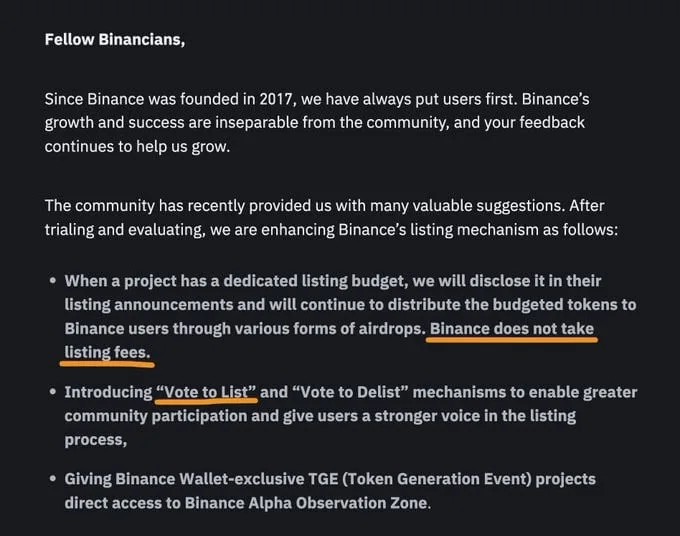The image size is (680, 536).
Task: Click the underlined "Vote to List" phrase
Action: click(x=206, y=392)
